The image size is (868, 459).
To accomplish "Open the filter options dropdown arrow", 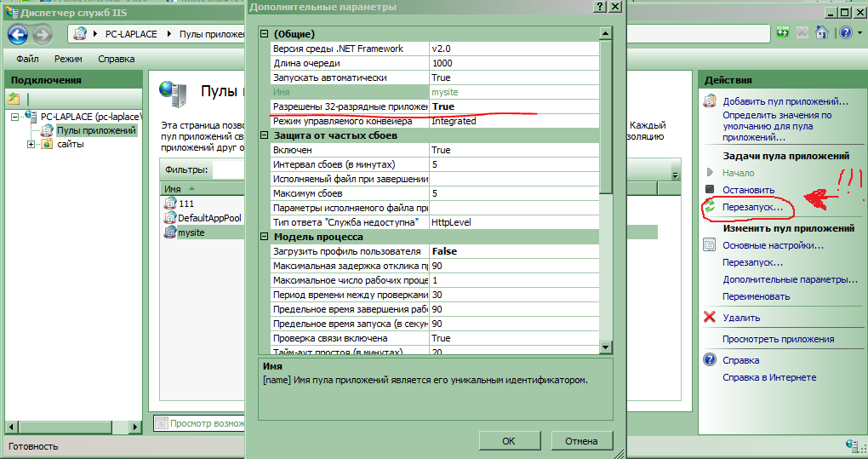I will 675,175.
